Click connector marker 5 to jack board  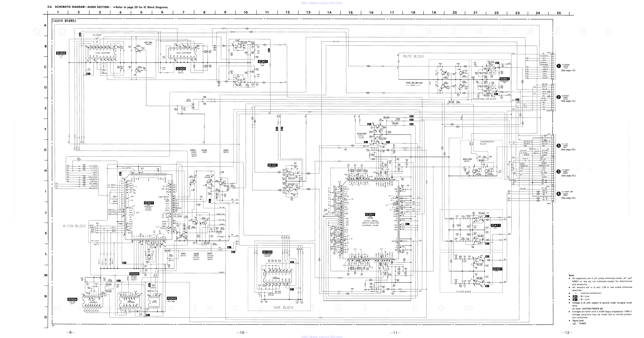click(x=559, y=146)
